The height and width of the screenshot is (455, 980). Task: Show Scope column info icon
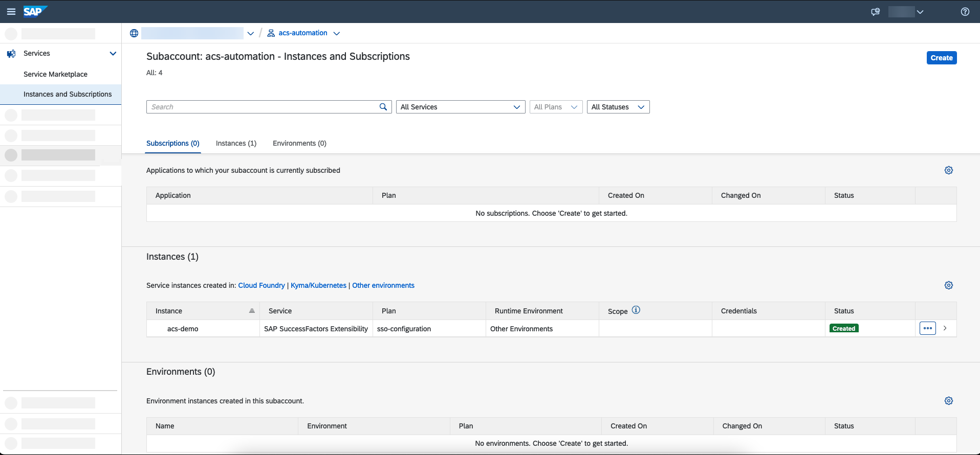(636, 310)
